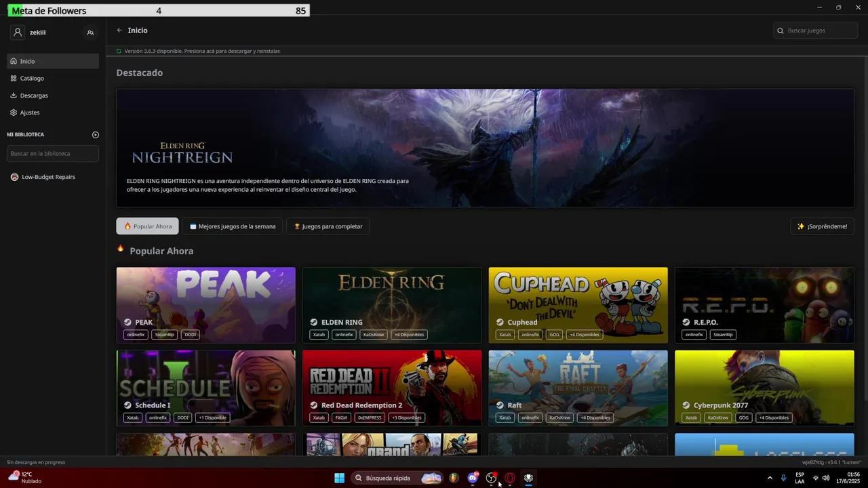Focus the Buscar en la biblioteca field
Viewport: 868px width, 488px height.
pos(53,154)
